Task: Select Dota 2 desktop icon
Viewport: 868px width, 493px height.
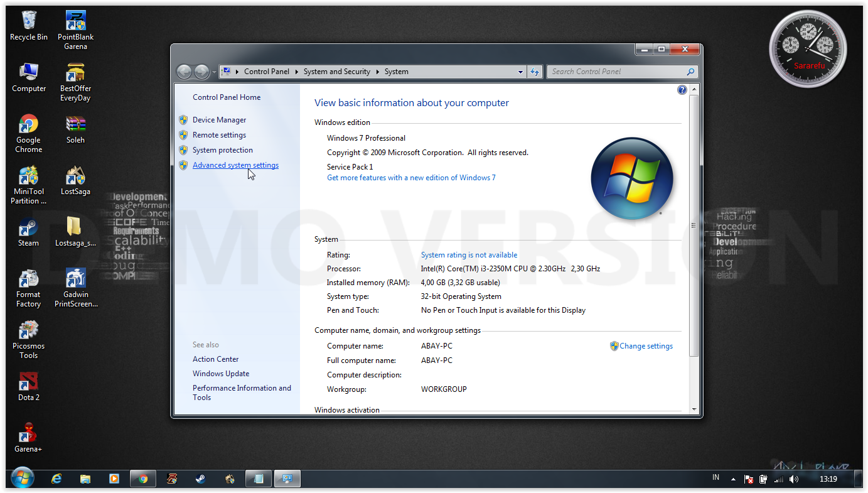Action: point(29,387)
